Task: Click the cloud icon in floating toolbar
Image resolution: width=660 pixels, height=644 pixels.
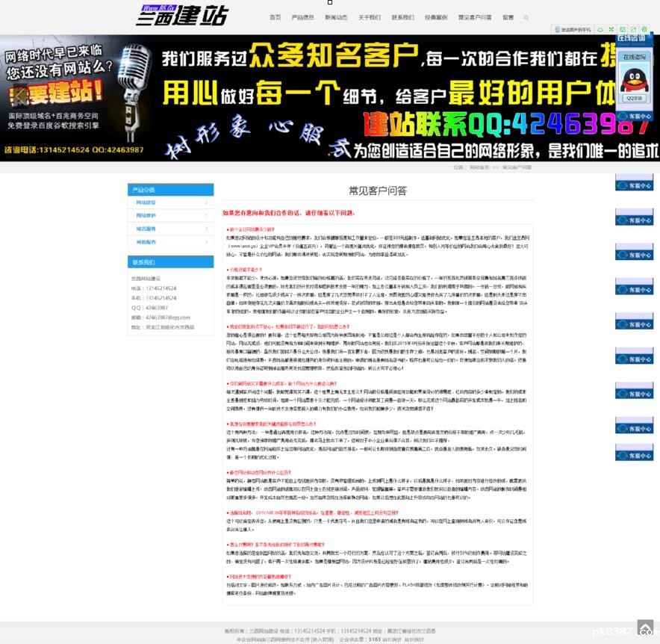Action: click(600, 30)
